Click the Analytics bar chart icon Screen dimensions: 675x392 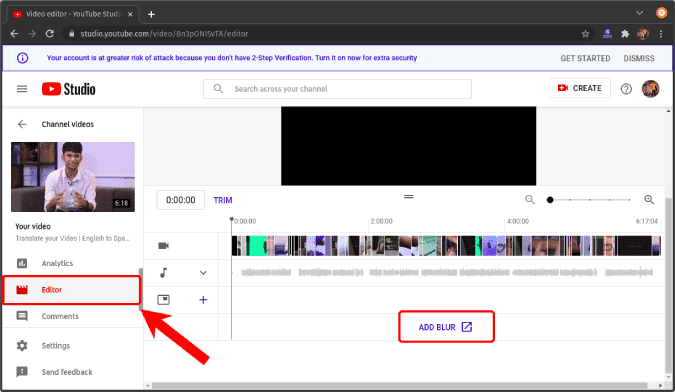pos(22,263)
